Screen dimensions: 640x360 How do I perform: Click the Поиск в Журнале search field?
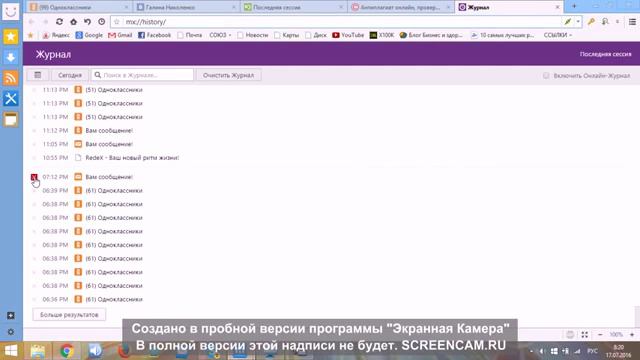(142, 75)
